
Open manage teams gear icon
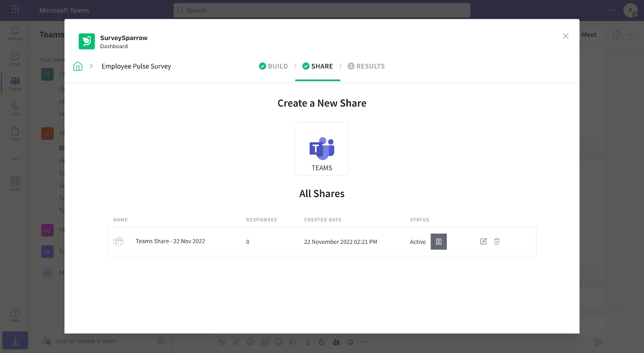point(161,341)
